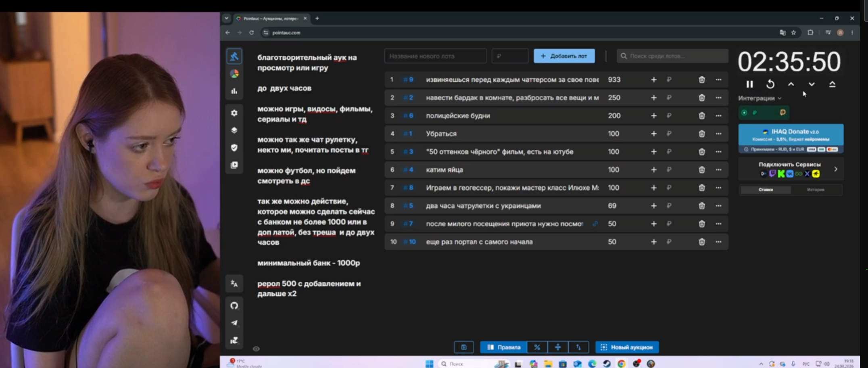
Task: Toggle the percent display button
Action: point(537,347)
